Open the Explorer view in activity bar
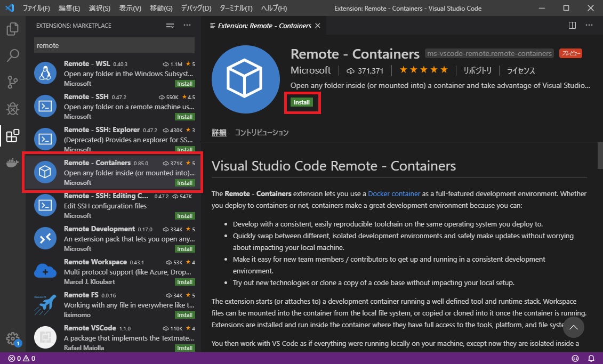 pyautogui.click(x=13, y=29)
